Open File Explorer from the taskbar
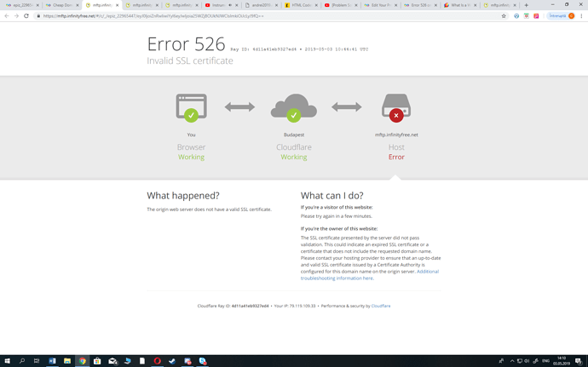588x367 pixels. click(67, 361)
